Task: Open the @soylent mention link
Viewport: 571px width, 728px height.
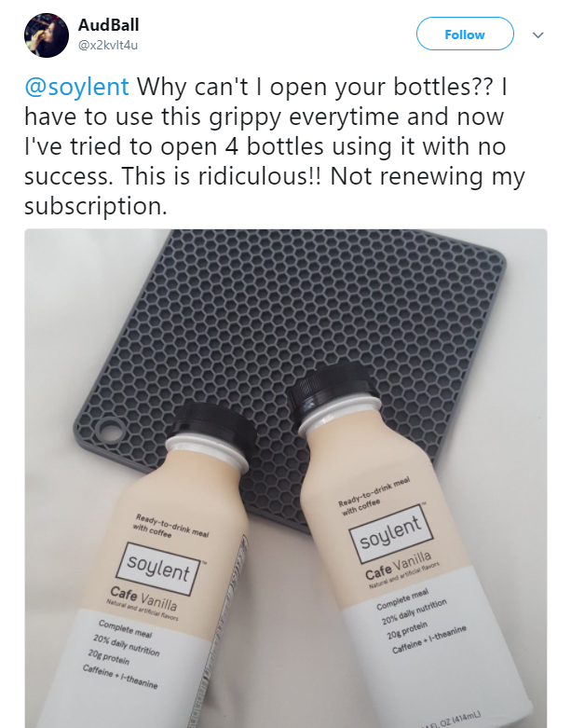Action: [x=76, y=87]
